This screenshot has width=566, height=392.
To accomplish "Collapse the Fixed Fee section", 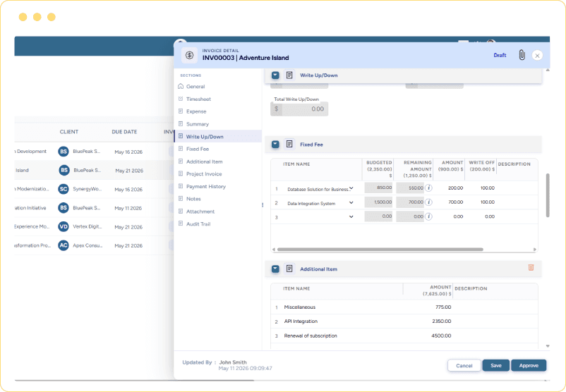I will 275,145.
